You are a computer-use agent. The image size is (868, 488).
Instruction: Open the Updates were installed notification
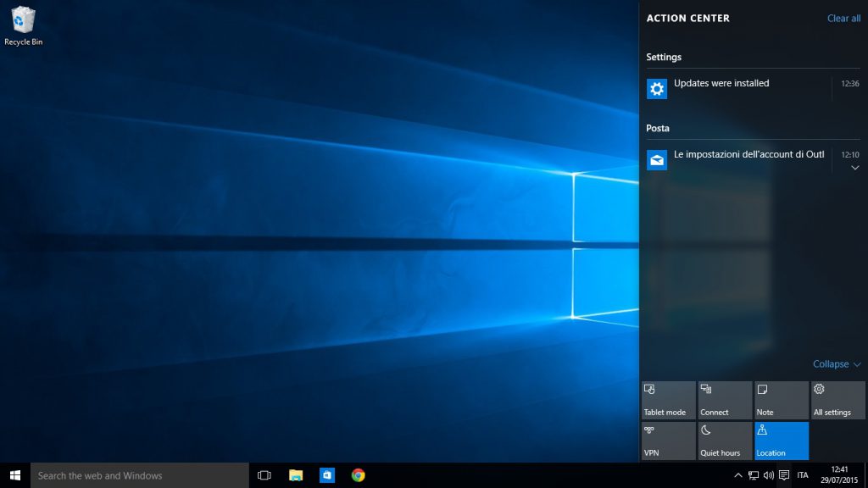click(754, 88)
